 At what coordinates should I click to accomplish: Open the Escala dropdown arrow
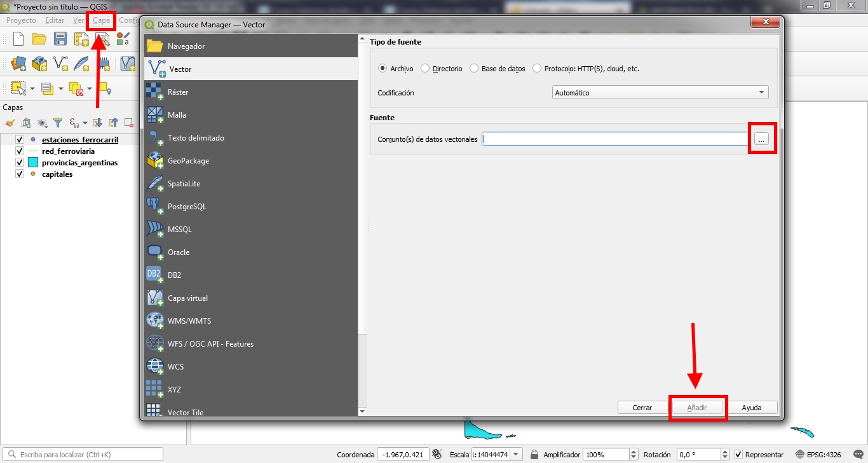(x=516, y=454)
